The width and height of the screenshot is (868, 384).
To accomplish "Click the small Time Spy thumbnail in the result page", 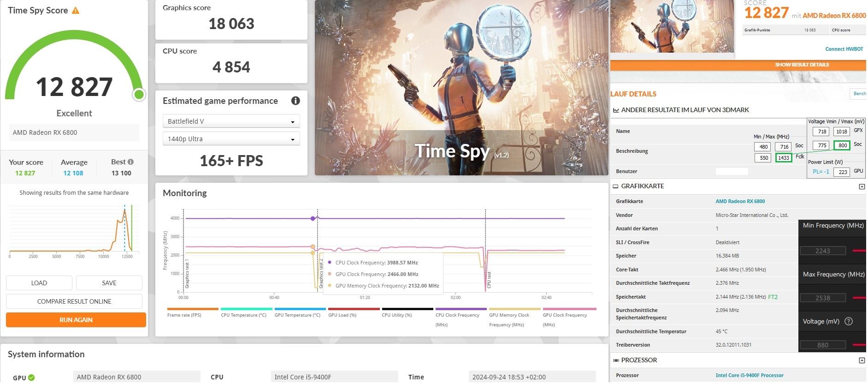I will pos(672,26).
